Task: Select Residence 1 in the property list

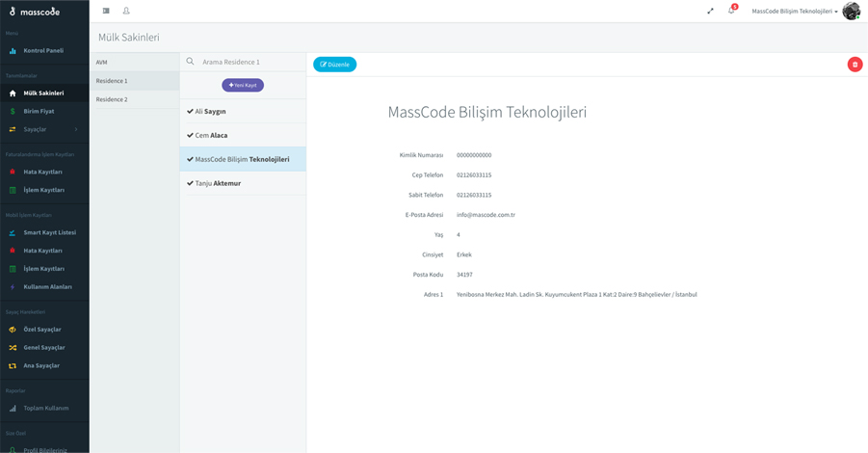Action: (x=135, y=81)
